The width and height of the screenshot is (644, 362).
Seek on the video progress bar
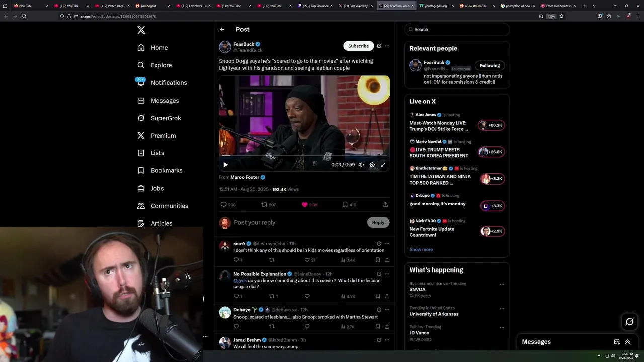(304, 156)
